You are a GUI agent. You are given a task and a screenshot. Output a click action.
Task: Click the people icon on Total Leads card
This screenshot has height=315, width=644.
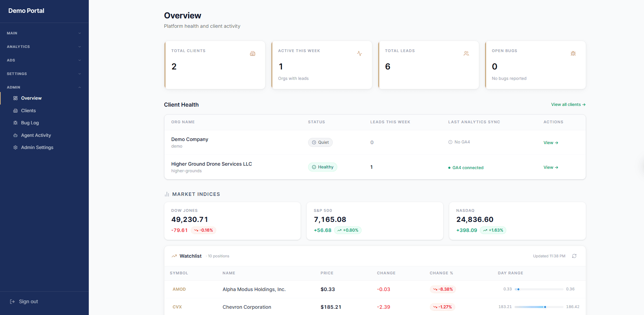(466, 53)
